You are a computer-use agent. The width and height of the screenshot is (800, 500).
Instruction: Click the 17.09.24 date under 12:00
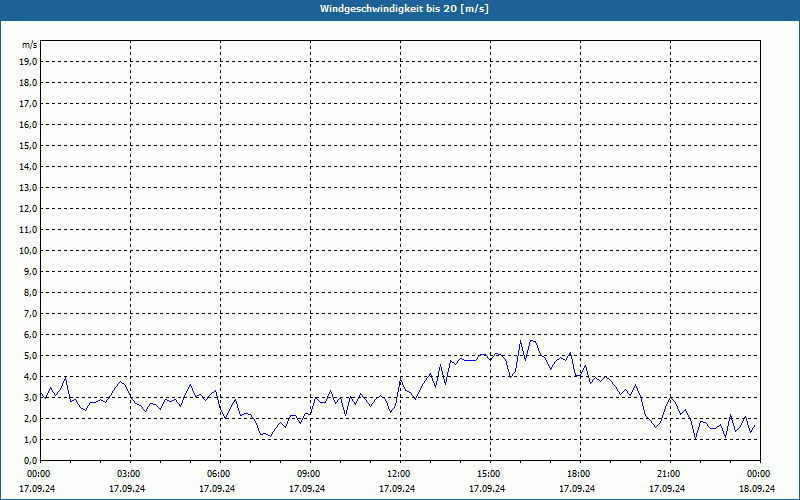[399, 489]
